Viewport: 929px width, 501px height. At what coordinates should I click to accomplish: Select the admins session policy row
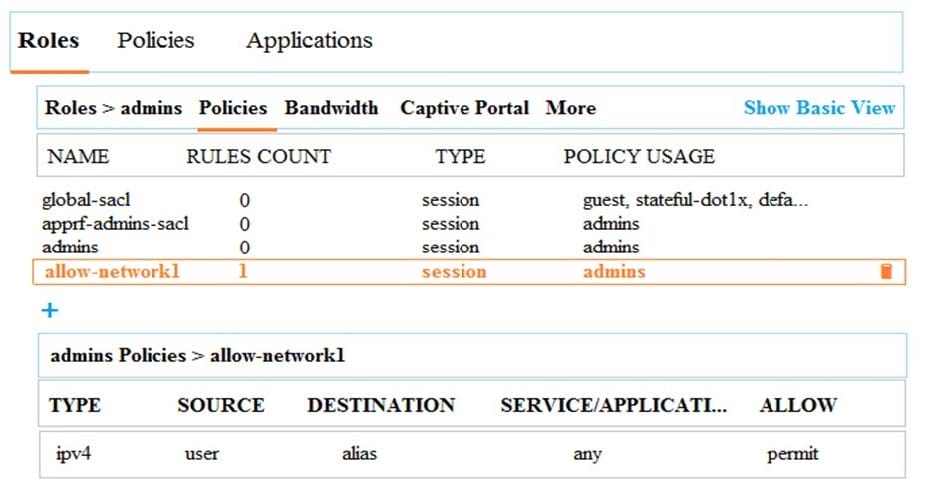coord(70,247)
